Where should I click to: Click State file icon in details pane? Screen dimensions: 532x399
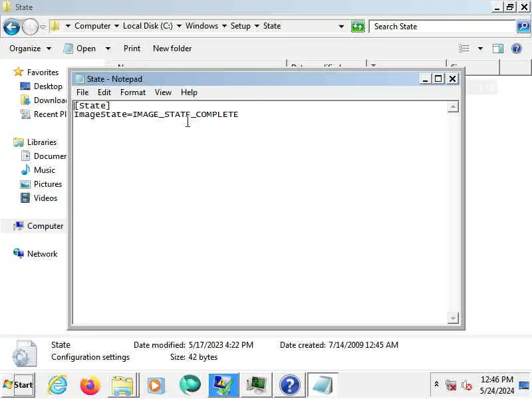click(x=25, y=354)
